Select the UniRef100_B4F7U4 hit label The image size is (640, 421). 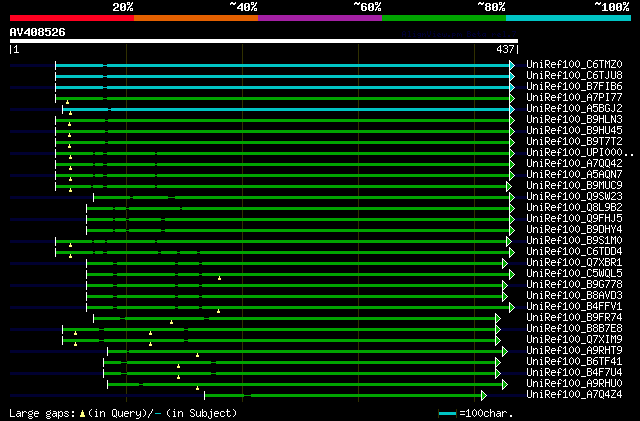574,373
